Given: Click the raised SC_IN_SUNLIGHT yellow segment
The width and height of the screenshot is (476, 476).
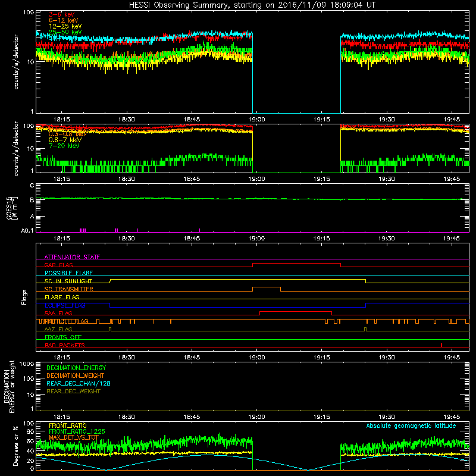Looking at the screenshot, I should 237,279.
